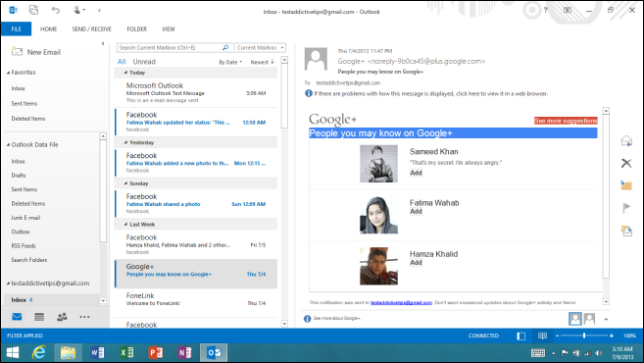Click the Undo icon in the title bar
The width and height of the screenshot is (644, 363).
click(56, 10)
